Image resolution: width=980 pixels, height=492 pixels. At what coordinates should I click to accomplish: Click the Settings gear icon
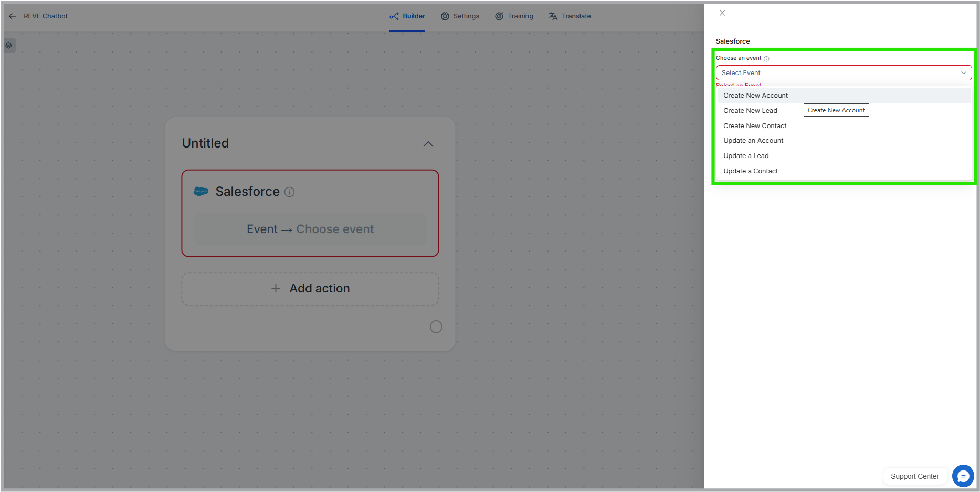point(445,16)
